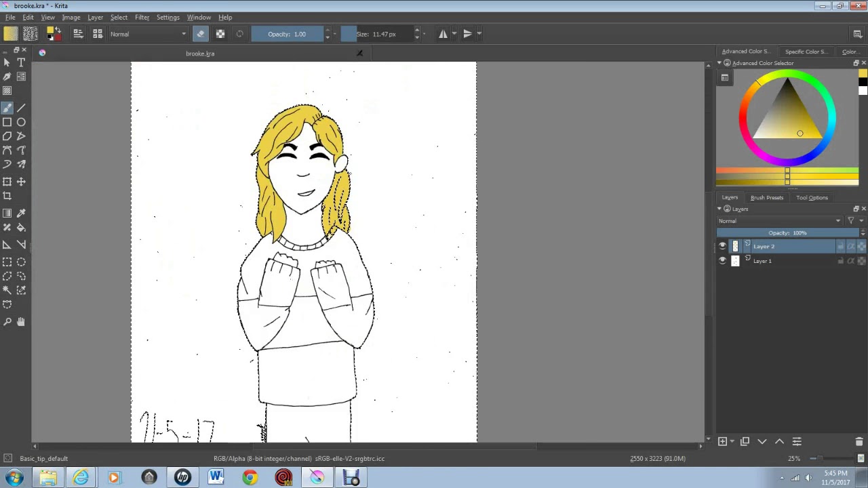Expand horizontal mirror options arrow

(x=454, y=34)
